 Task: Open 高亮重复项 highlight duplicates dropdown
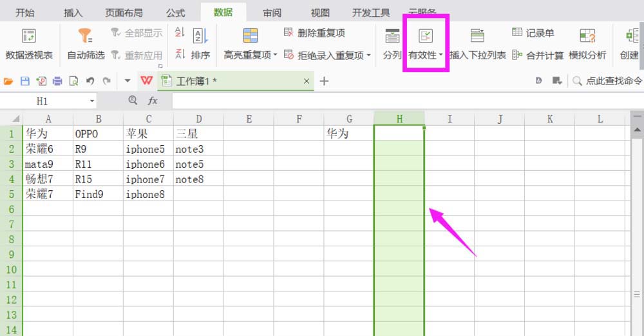click(x=250, y=44)
